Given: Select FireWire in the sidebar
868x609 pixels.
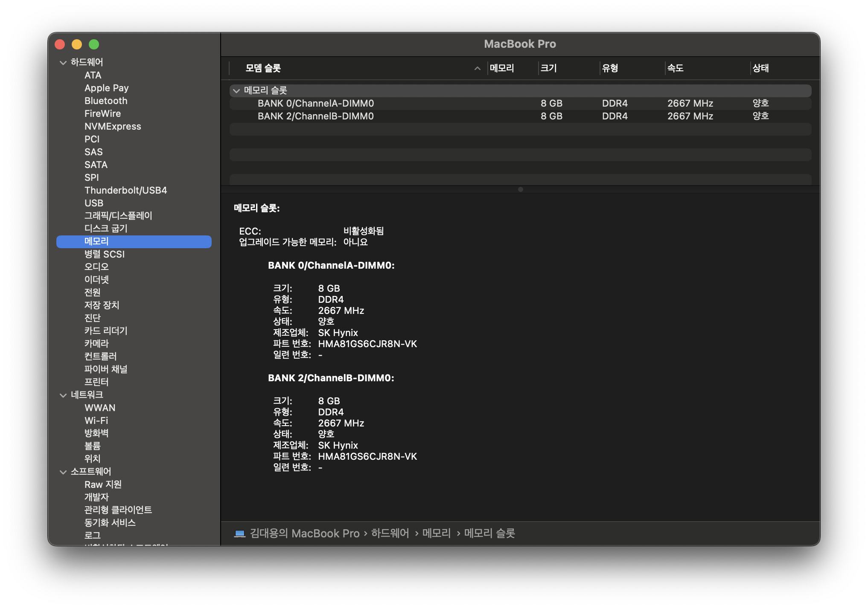Looking at the screenshot, I should pyautogui.click(x=102, y=114).
